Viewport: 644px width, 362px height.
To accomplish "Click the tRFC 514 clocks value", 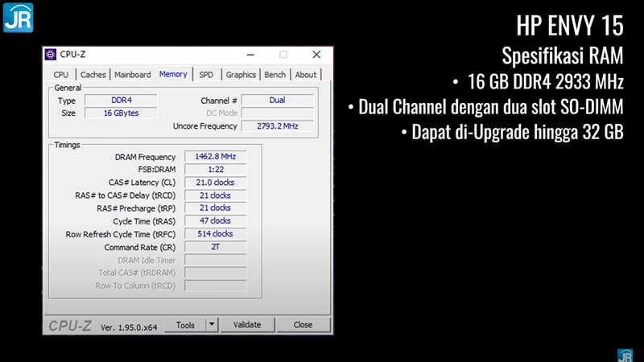I will [215, 233].
